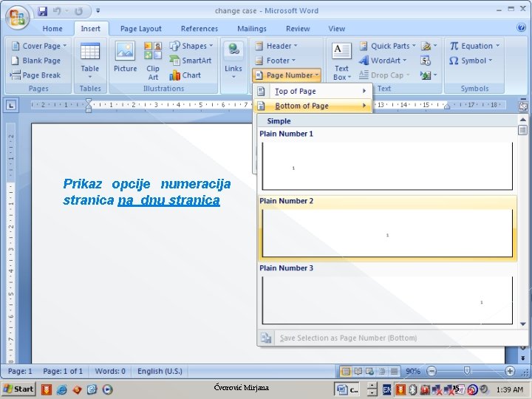The height and width of the screenshot is (399, 532).
Task: Click the Page Number button
Action: [x=287, y=75]
